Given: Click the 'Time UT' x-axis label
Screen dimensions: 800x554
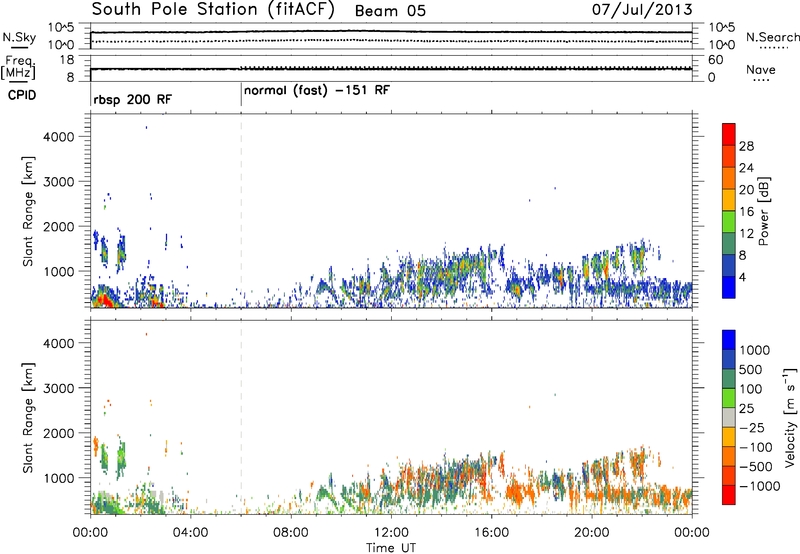Looking at the screenshot, I should point(391,548).
